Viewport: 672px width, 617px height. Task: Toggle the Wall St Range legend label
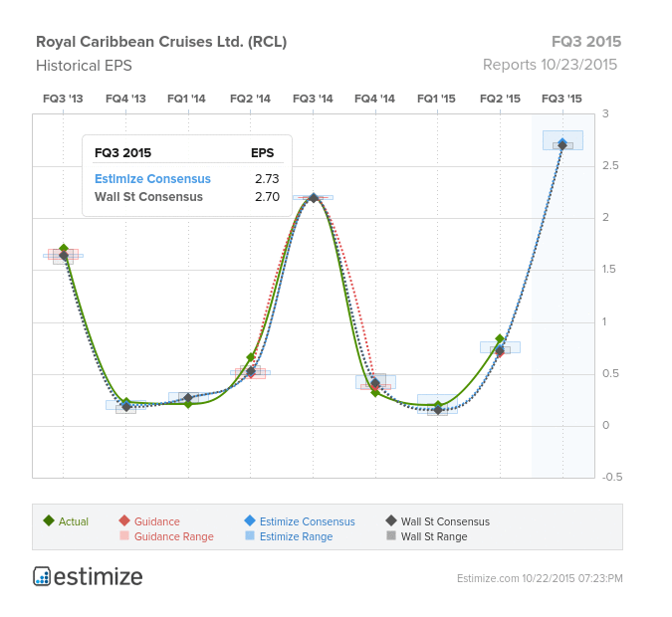click(x=433, y=536)
